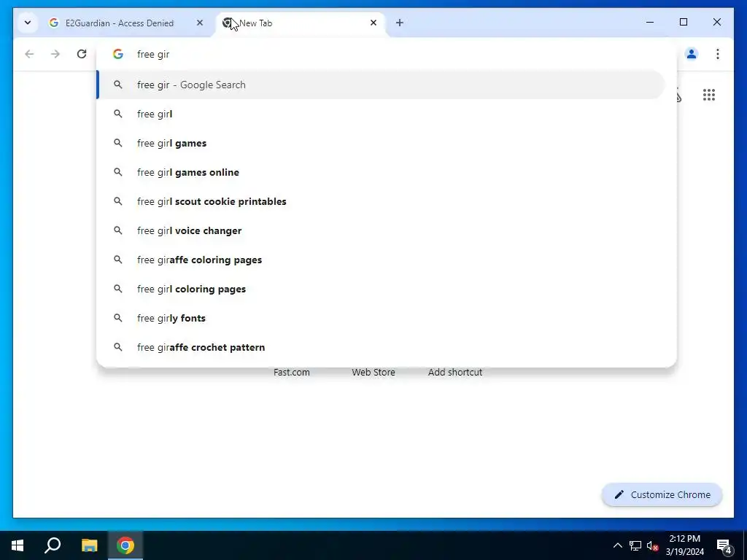
Task: Open Windows taskbar search
Action: (53, 545)
